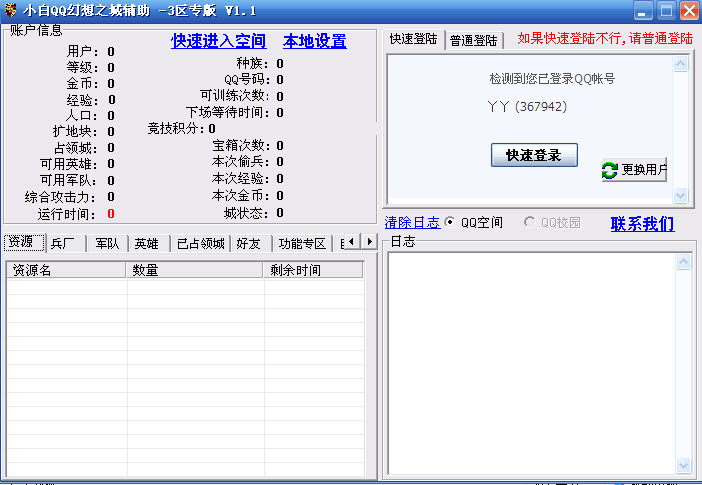Click log panel scrollbar down arrow
Image resolution: width=702 pixels, height=485 pixels.
[x=683, y=465]
